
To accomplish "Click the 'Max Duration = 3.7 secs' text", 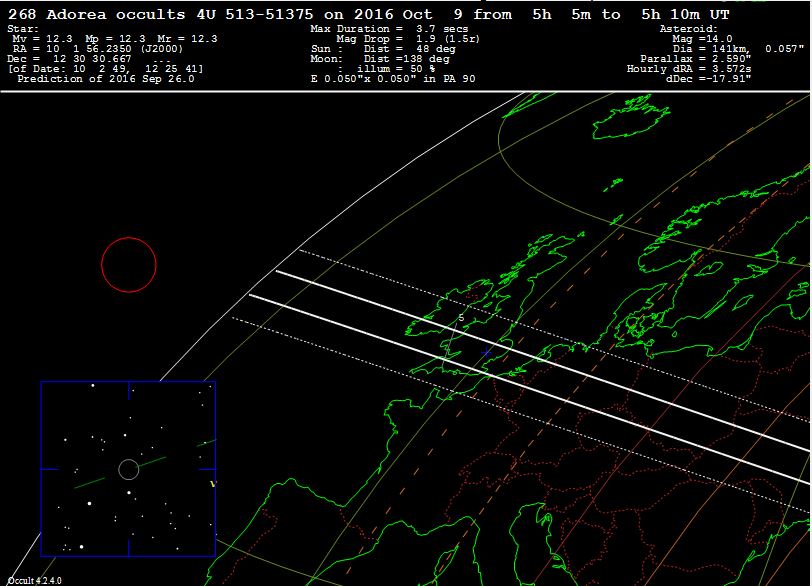I will (x=389, y=29).
